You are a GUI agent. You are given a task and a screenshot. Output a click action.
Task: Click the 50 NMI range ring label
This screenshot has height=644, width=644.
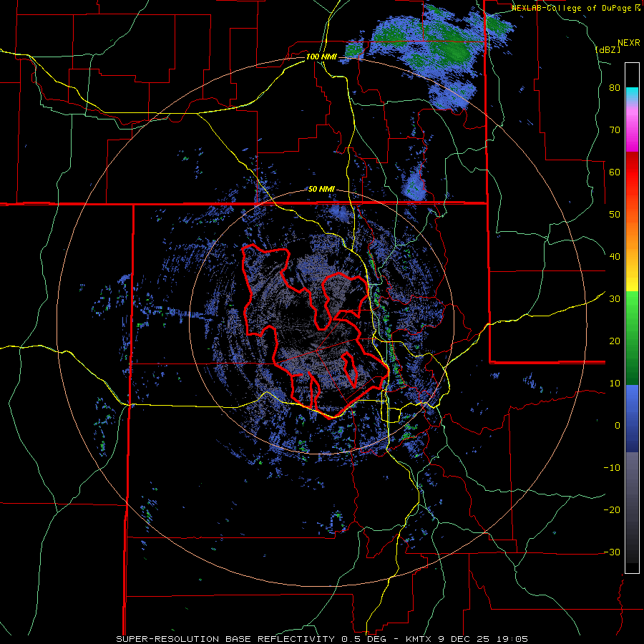pos(321,190)
